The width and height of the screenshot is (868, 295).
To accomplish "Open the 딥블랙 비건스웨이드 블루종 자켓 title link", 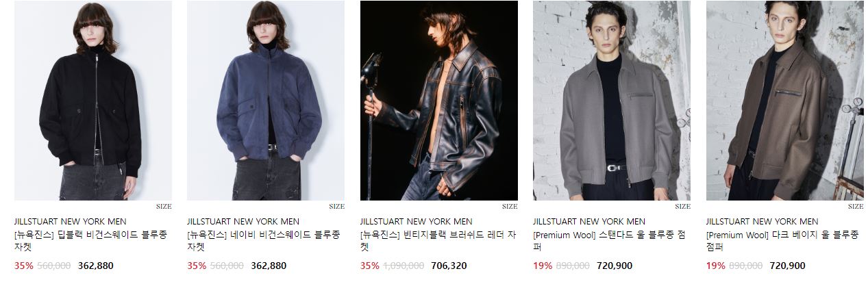I will pyautogui.click(x=90, y=241).
